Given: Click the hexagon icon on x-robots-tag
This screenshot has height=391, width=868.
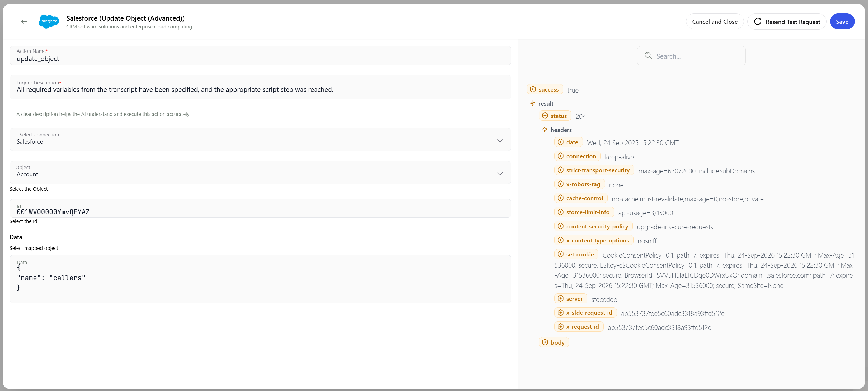Looking at the screenshot, I should pyautogui.click(x=560, y=184).
